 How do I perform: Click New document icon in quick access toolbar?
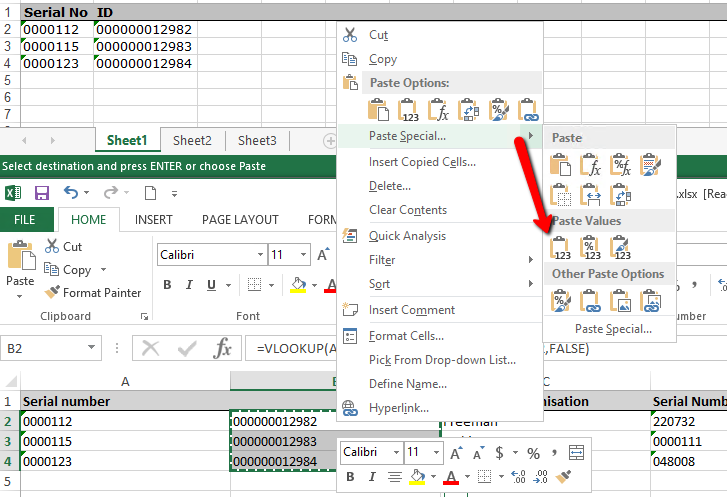click(150, 192)
